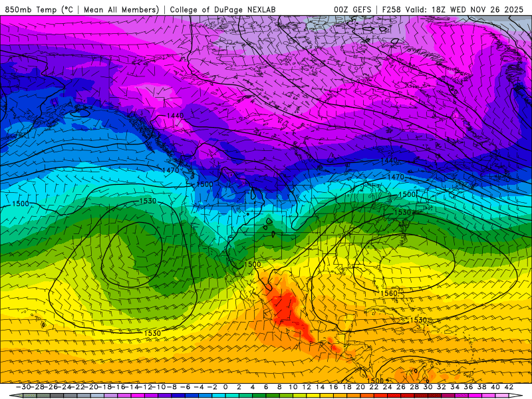Click the "1440" contour label over eastern Canada
The width and height of the screenshot is (532, 399).
(389, 160)
